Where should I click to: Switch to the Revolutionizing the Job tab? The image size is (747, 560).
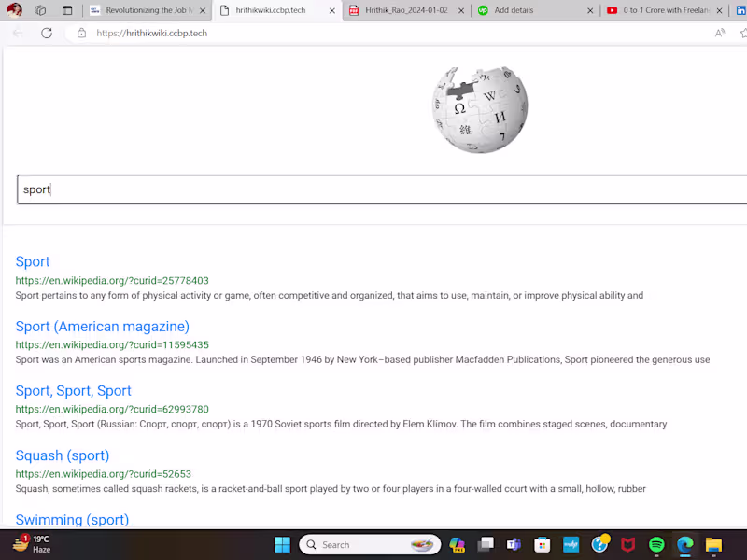(145, 12)
